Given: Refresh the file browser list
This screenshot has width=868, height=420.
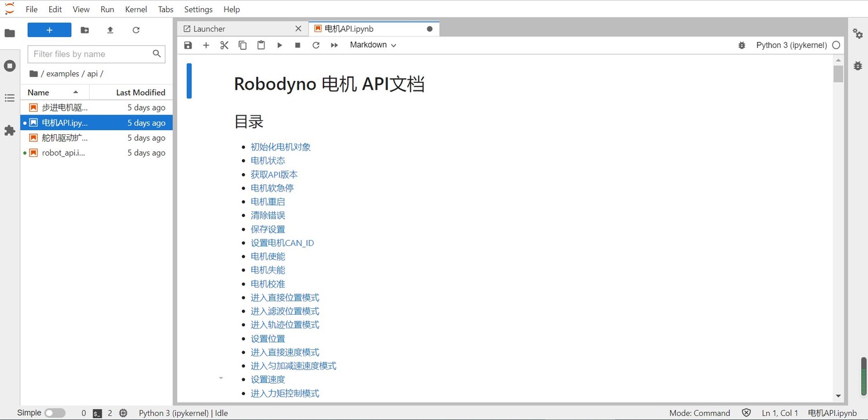Looking at the screenshot, I should (x=136, y=30).
